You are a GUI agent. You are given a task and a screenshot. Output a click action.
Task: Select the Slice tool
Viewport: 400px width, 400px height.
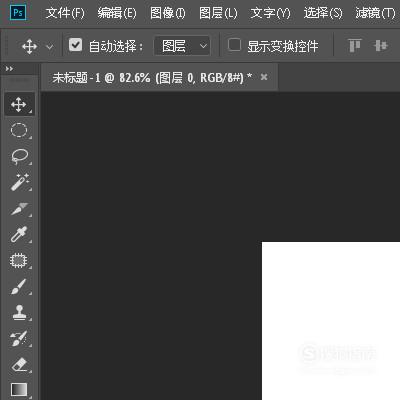point(19,208)
